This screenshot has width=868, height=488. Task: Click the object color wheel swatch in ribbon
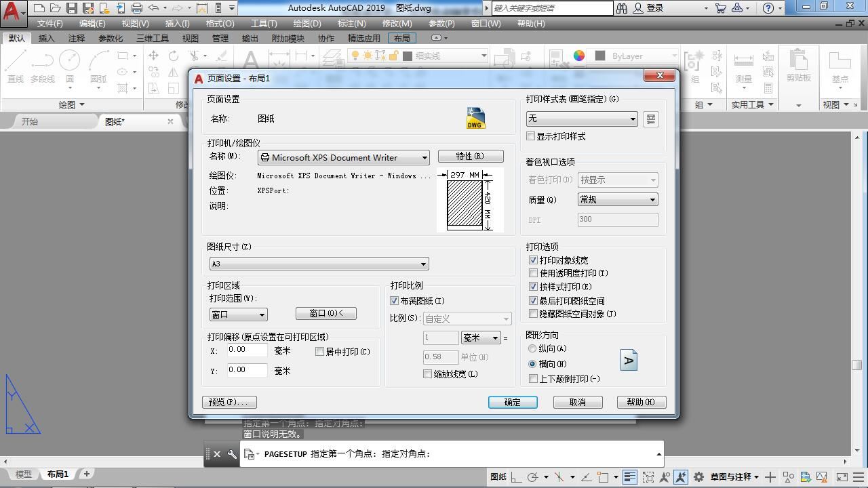pyautogui.click(x=579, y=56)
